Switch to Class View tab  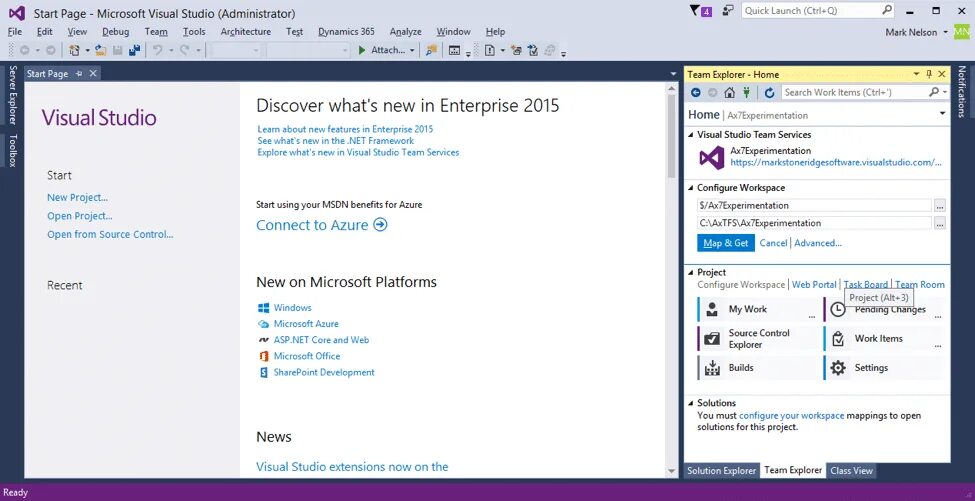[851, 471]
